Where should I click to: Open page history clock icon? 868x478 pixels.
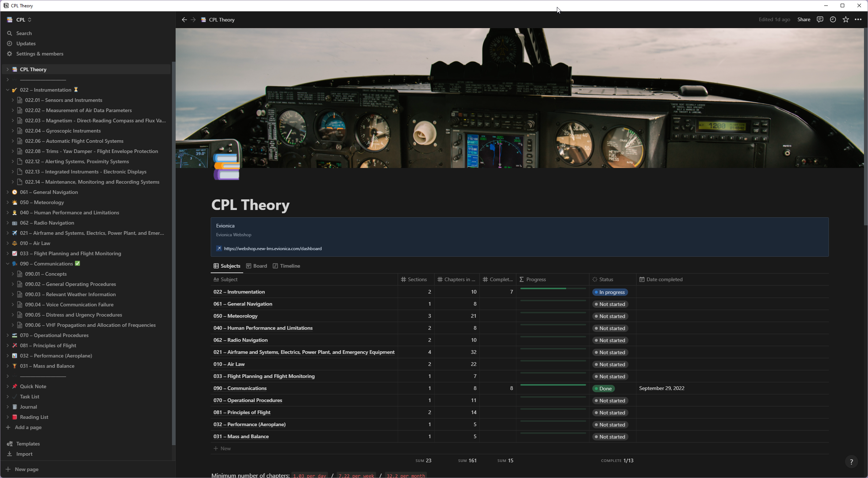(x=833, y=20)
